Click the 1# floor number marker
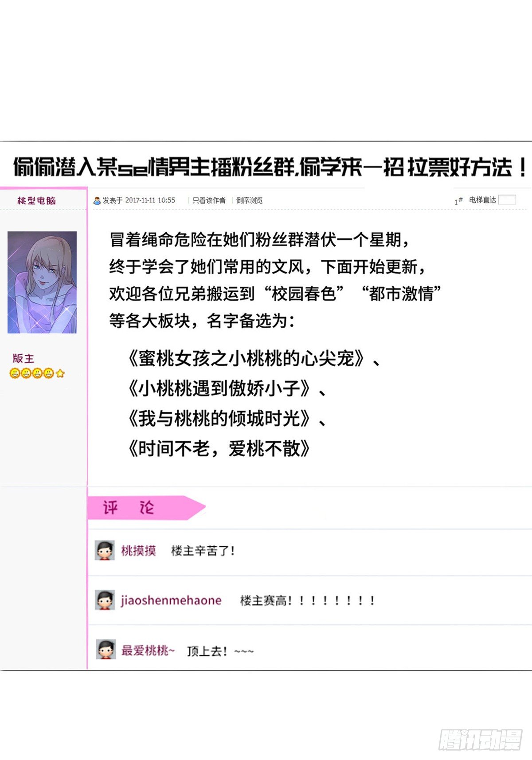Viewport: 532px width, 760px height. point(458,201)
